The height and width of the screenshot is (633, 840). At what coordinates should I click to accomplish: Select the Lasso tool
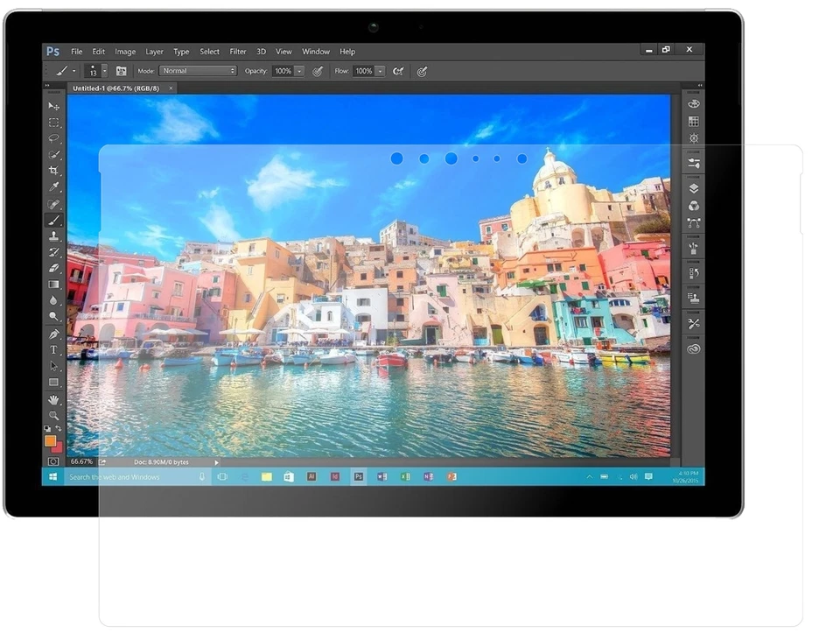click(x=53, y=138)
